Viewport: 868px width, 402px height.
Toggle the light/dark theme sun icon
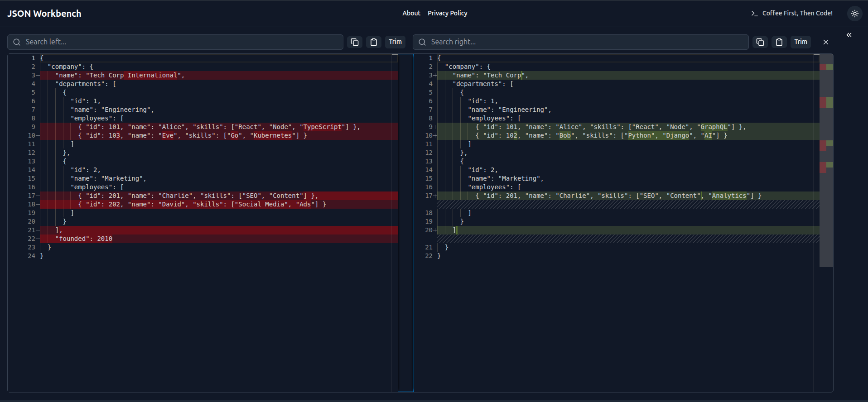click(x=855, y=14)
